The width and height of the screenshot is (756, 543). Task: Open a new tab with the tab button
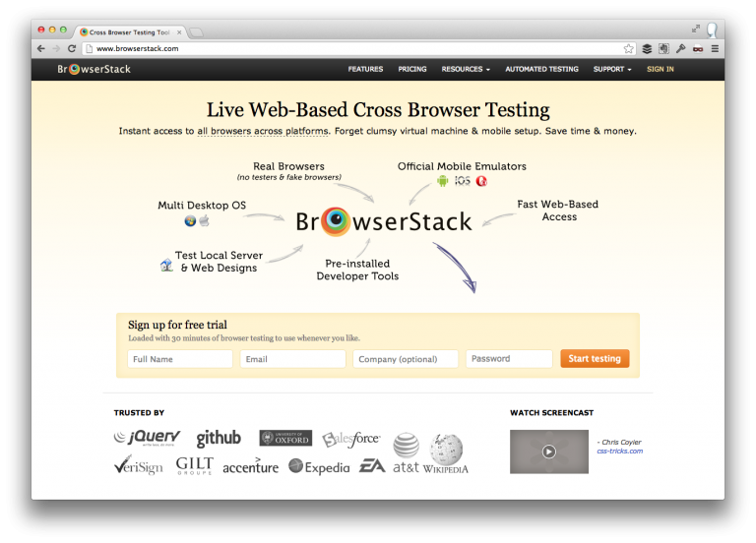point(196,32)
